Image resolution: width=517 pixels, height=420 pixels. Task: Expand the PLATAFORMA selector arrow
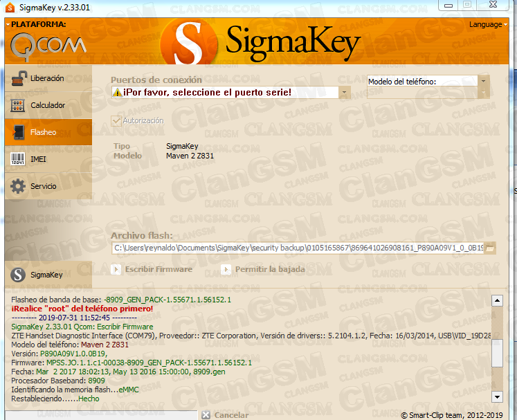8,24
